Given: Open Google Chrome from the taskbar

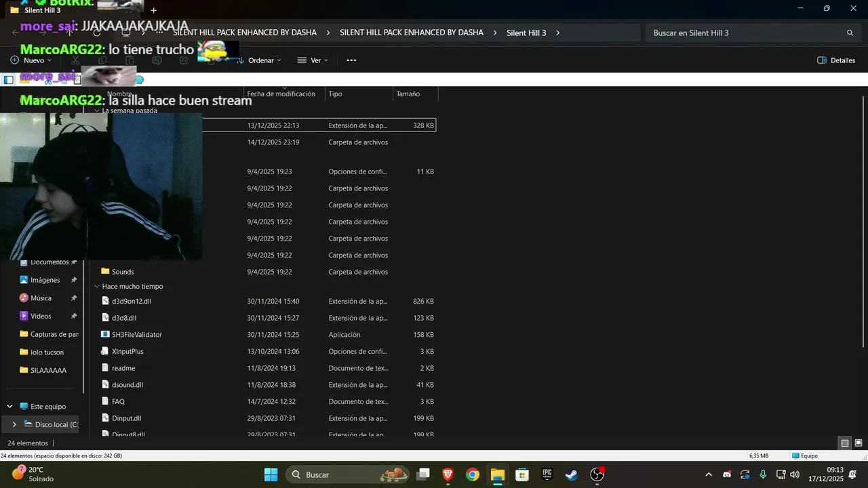Looking at the screenshot, I should (473, 474).
